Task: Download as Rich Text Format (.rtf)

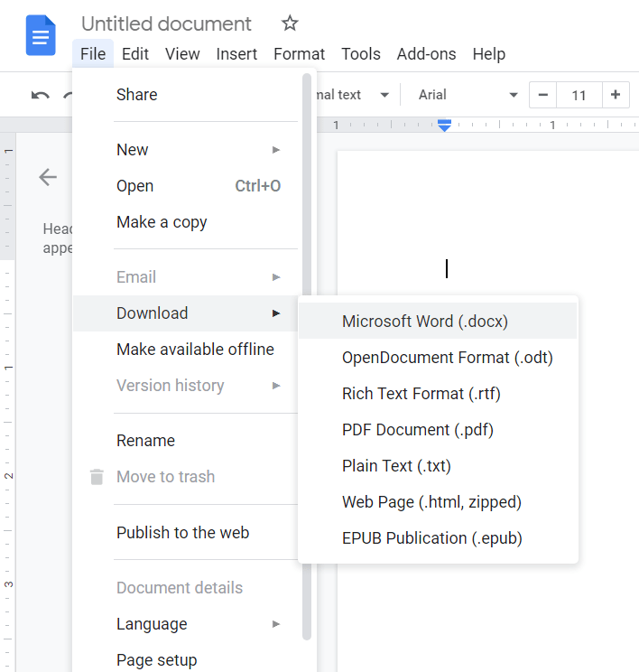Action: pyautogui.click(x=438, y=394)
